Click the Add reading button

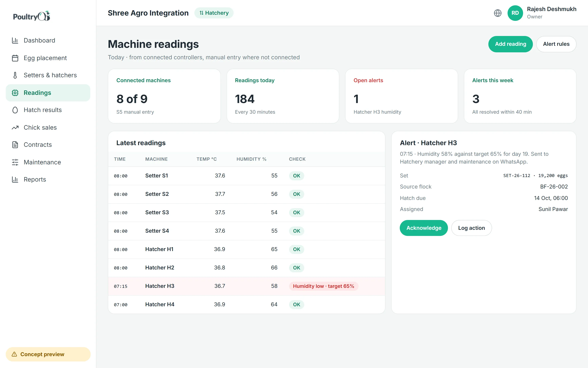tap(510, 44)
